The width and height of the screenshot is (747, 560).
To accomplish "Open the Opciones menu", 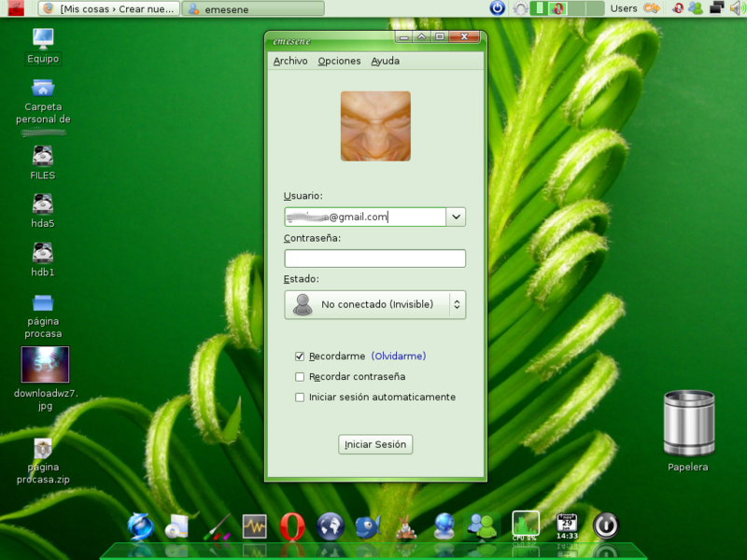I will pyautogui.click(x=339, y=61).
